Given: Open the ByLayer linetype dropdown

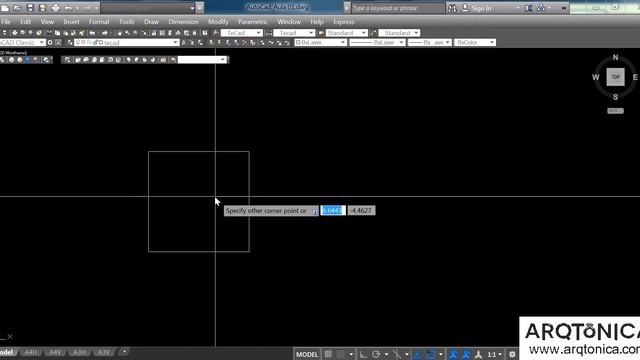Looking at the screenshot, I should coord(378,42).
